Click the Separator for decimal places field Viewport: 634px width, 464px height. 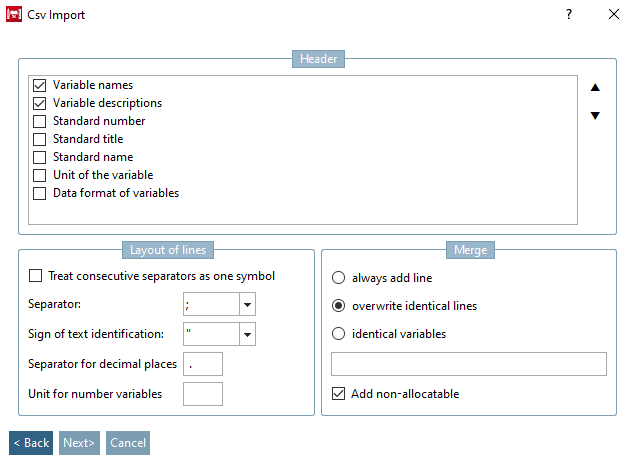pyautogui.click(x=203, y=364)
